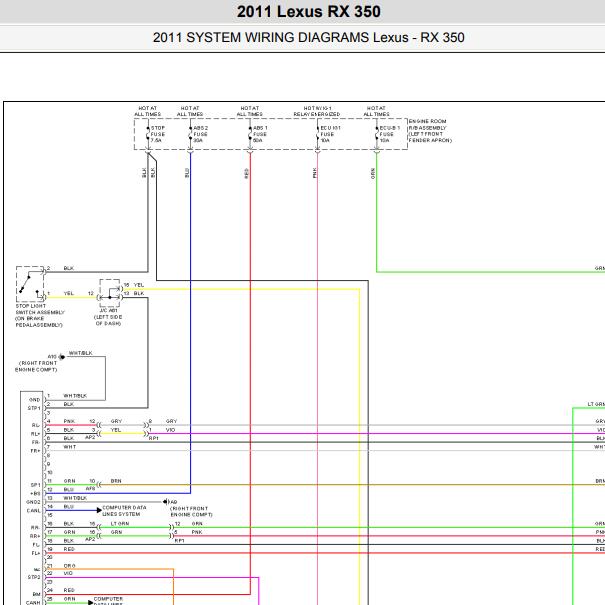
Task: Click the A10 ground point symbol
Action: click(62, 357)
